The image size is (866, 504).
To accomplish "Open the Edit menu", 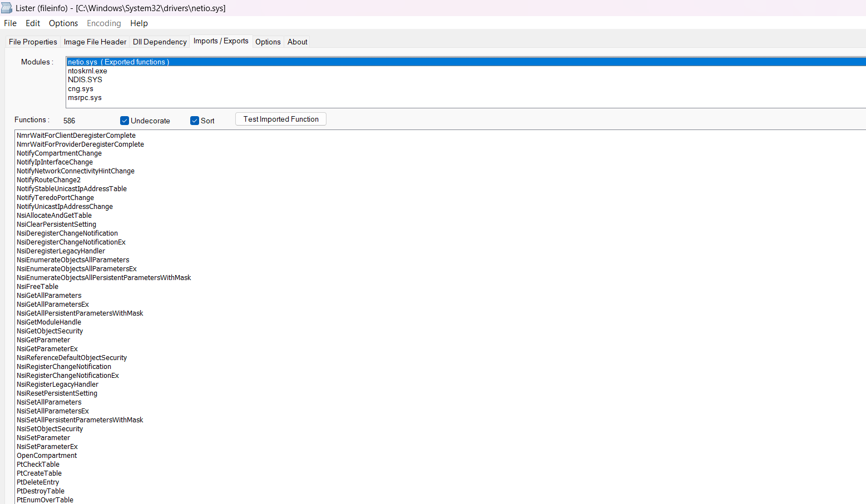I will pyautogui.click(x=33, y=23).
